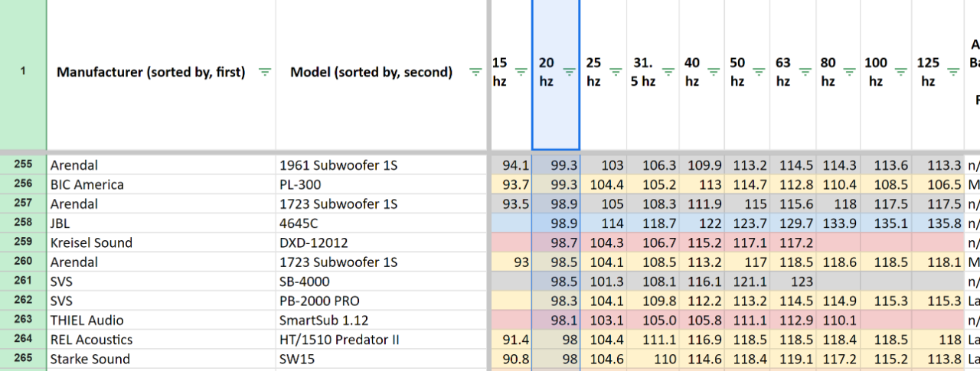
Task: Open filter for 63 hz column
Action: coord(805,72)
